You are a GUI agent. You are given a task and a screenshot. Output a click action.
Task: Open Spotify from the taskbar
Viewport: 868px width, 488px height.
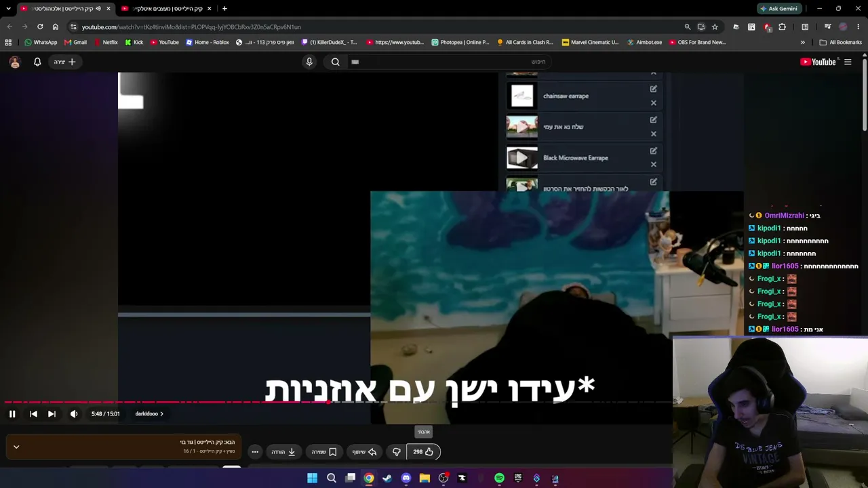(499, 479)
